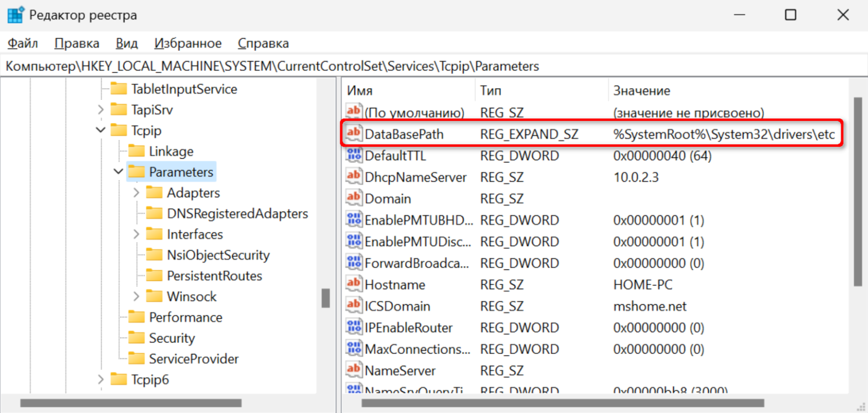
Task: Click the Hostname string icon
Action: [354, 284]
